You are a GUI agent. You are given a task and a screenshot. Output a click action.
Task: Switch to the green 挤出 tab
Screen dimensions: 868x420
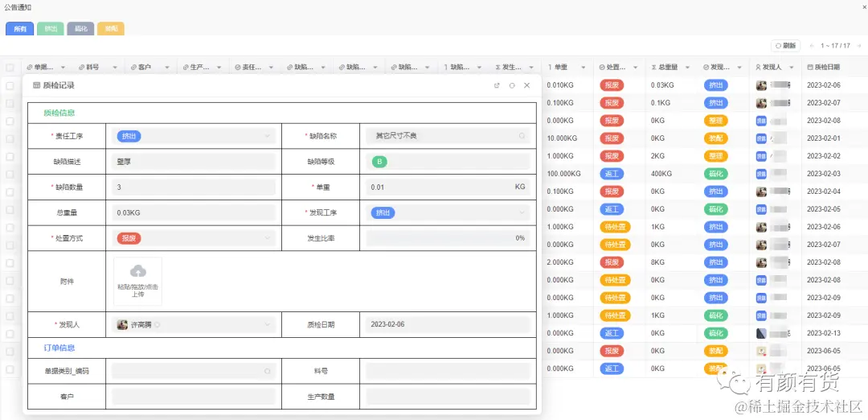pos(51,29)
